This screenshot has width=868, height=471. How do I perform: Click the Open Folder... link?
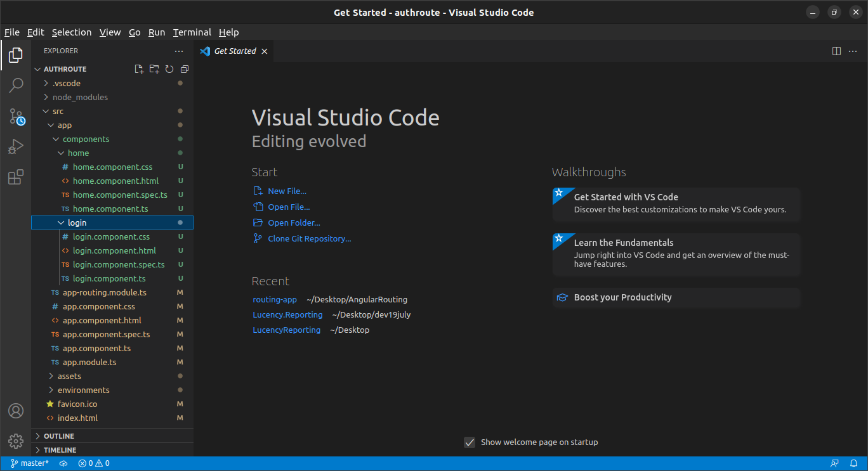click(294, 223)
